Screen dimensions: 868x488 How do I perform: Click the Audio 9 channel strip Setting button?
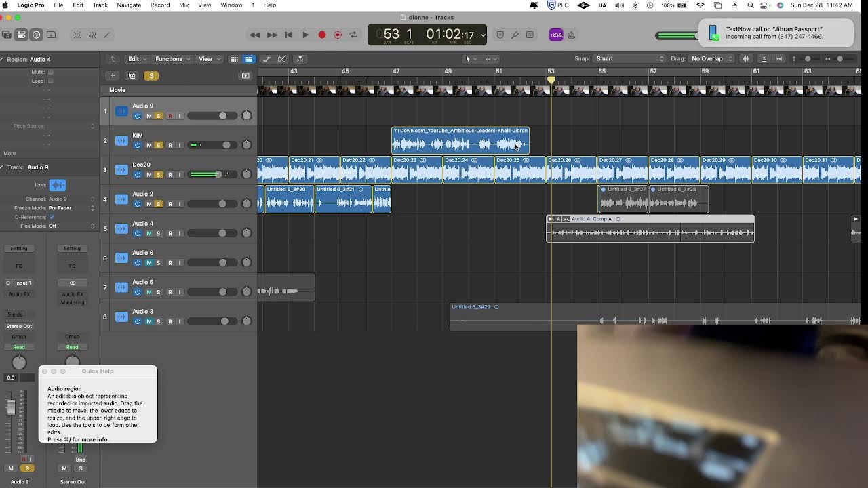[x=19, y=249]
